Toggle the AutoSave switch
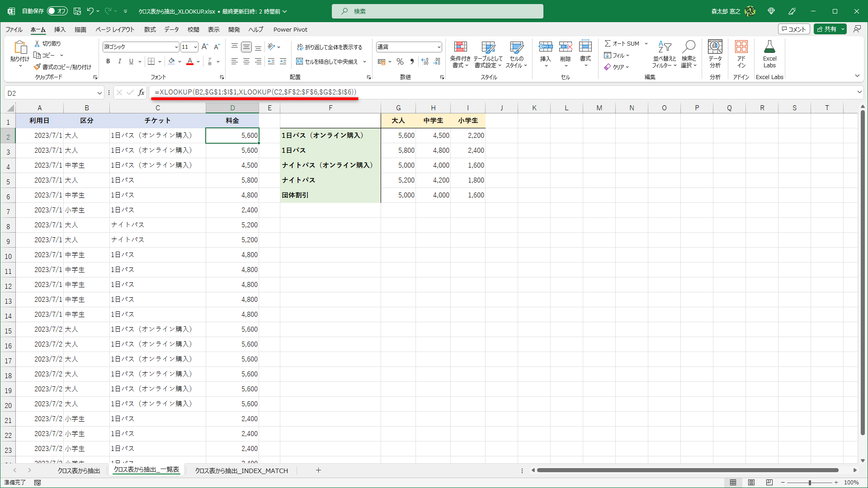This screenshot has width=868, height=488. pyautogui.click(x=57, y=11)
